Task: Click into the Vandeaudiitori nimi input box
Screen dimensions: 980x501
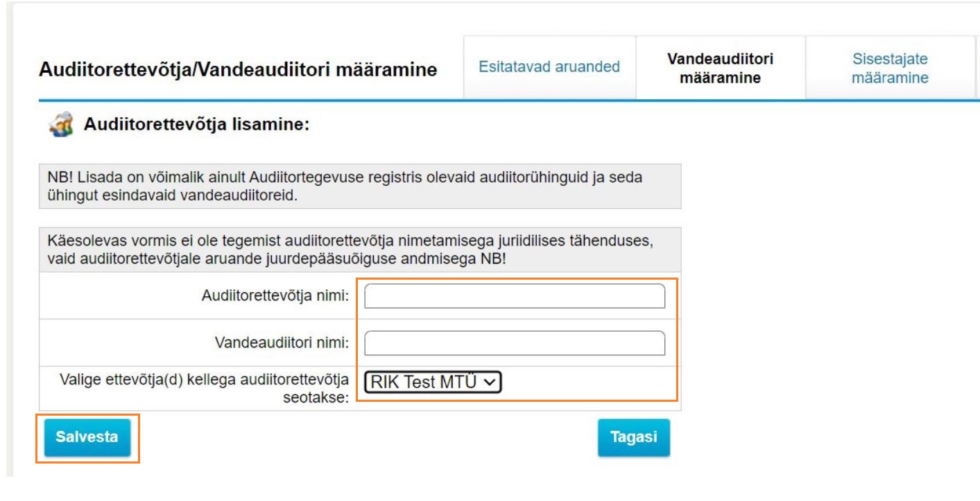Action: click(514, 343)
